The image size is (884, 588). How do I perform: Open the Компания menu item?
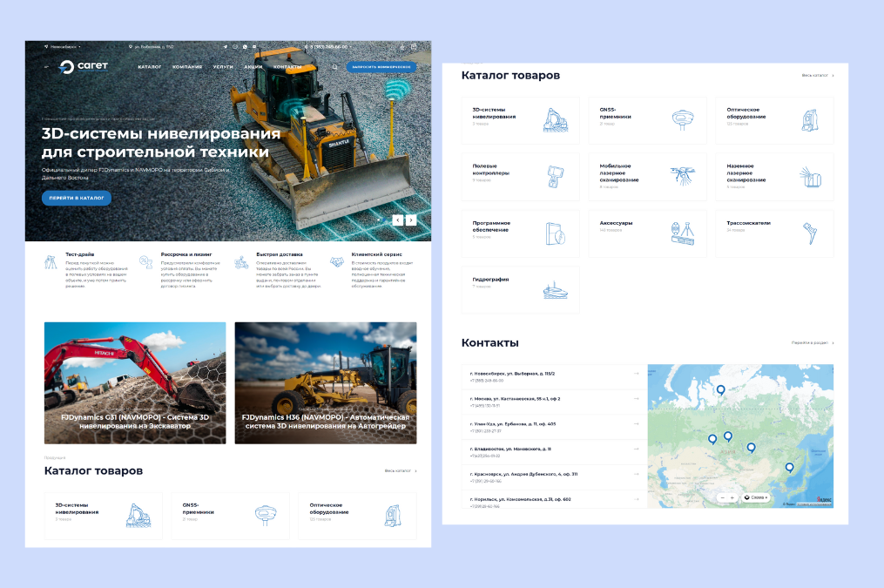tap(187, 66)
